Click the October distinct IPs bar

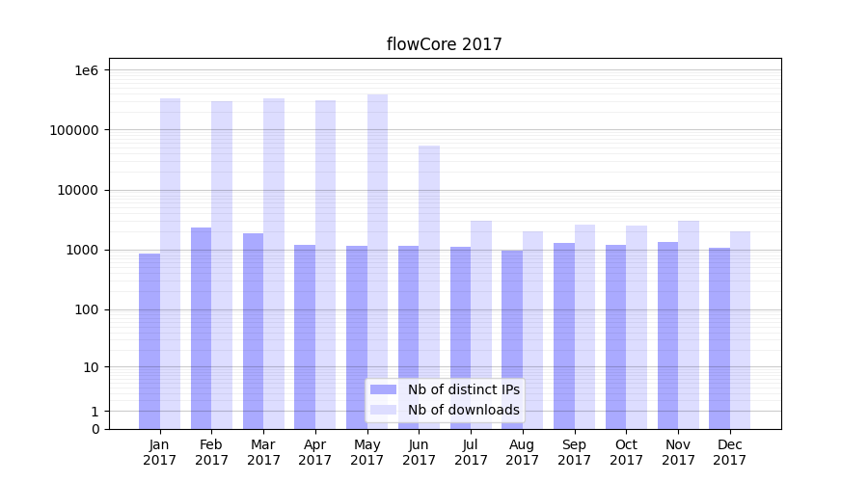(x=615, y=336)
